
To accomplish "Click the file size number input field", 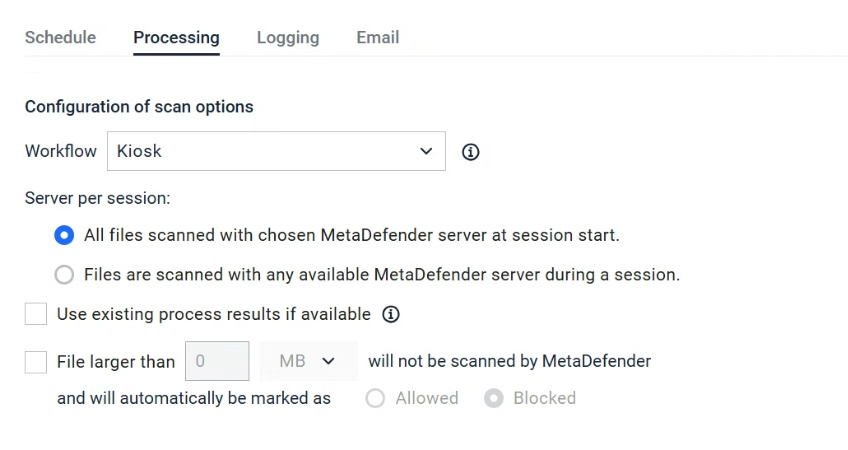I will coord(217,361).
